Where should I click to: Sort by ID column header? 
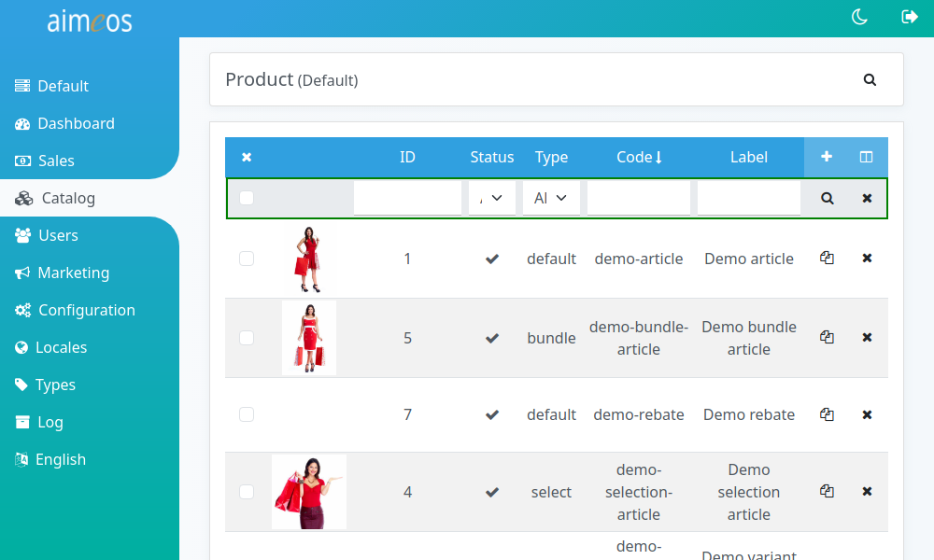click(x=407, y=157)
